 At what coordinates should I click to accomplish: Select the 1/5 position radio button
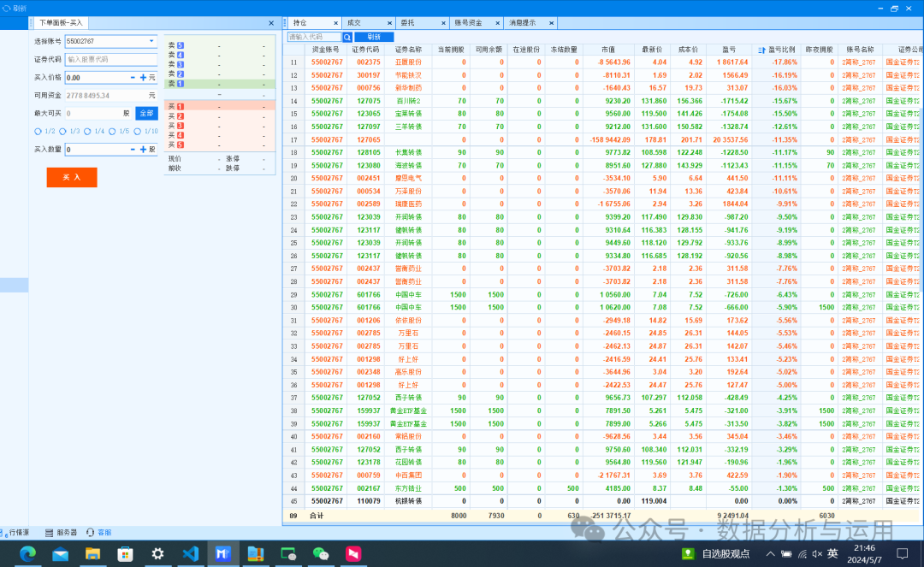pyautogui.click(x=112, y=132)
